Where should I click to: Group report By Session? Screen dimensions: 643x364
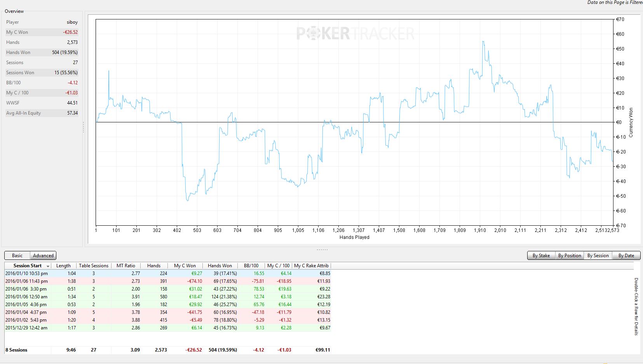(598, 256)
